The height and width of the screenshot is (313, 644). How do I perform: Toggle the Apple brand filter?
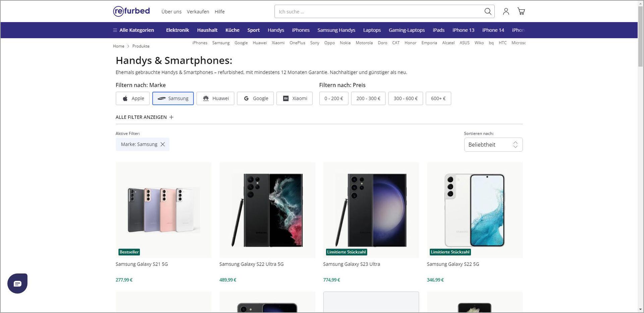coord(132,98)
